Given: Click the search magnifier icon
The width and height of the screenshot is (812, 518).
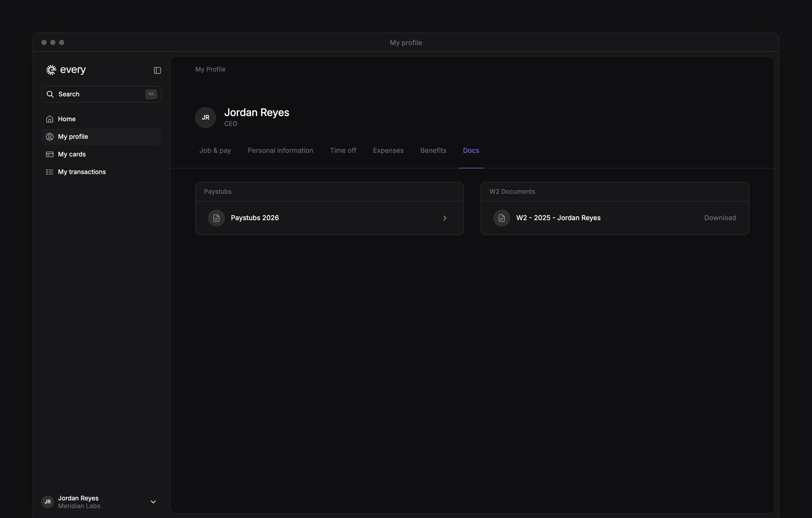Looking at the screenshot, I should [x=50, y=94].
